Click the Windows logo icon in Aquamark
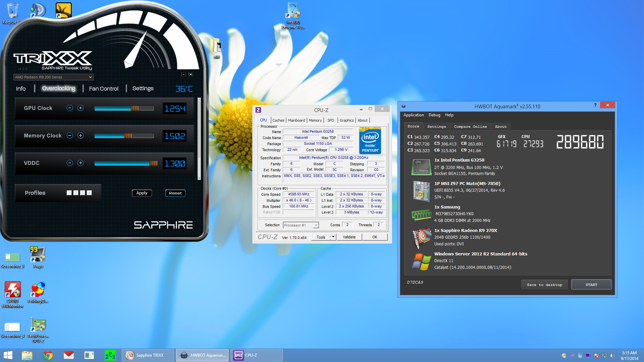Image resolution: width=644 pixels, height=362 pixels. click(421, 261)
